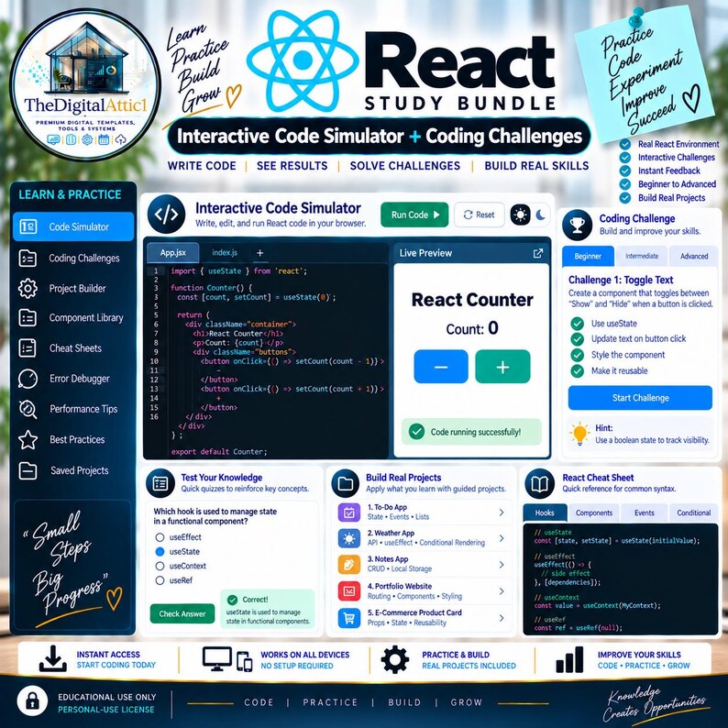Click the Notes App pencil icon

point(349,565)
